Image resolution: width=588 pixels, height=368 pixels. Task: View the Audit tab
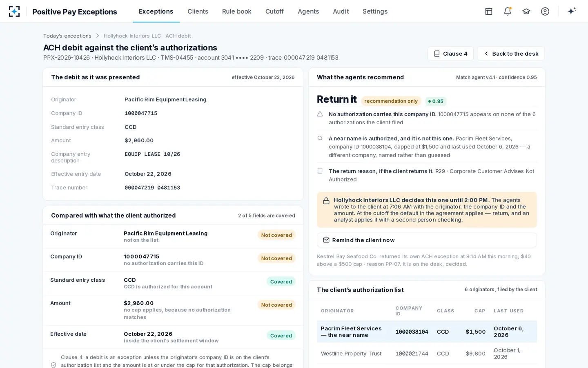[341, 11]
